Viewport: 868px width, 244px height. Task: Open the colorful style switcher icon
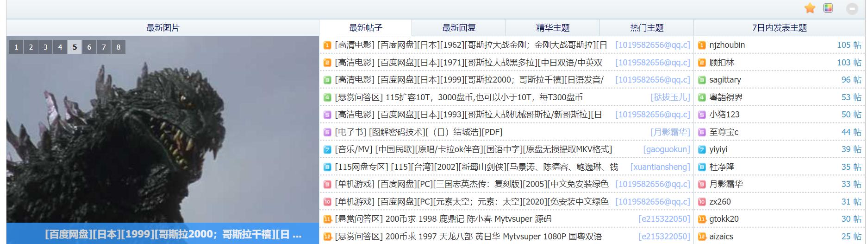pyautogui.click(x=828, y=8)
